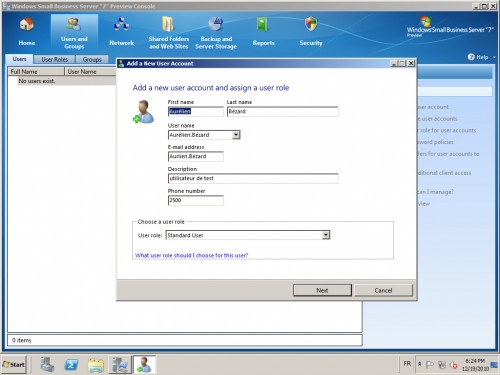The image size is (500, 375).
Task: Click 'No users exist.' text
Action: [x=37, y=81]
